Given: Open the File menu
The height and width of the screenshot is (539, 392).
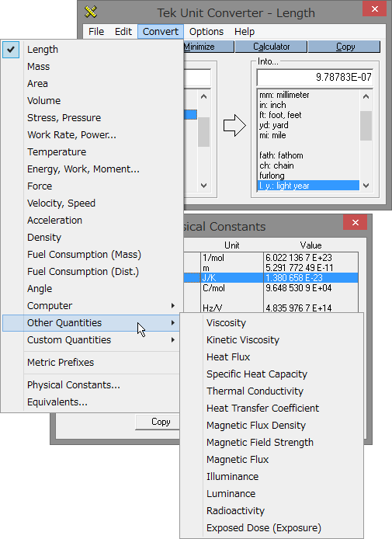Looking at the screenshot, I should [x=96, y=32].
